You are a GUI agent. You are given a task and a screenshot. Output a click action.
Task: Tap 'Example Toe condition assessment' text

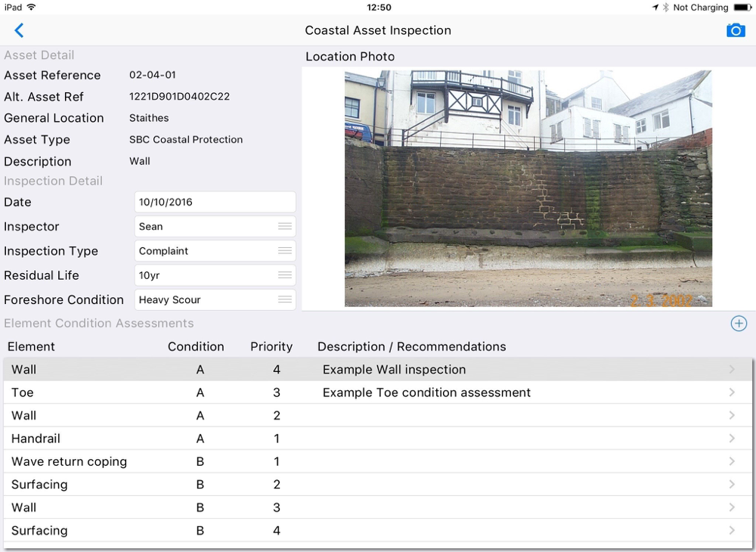426,392
